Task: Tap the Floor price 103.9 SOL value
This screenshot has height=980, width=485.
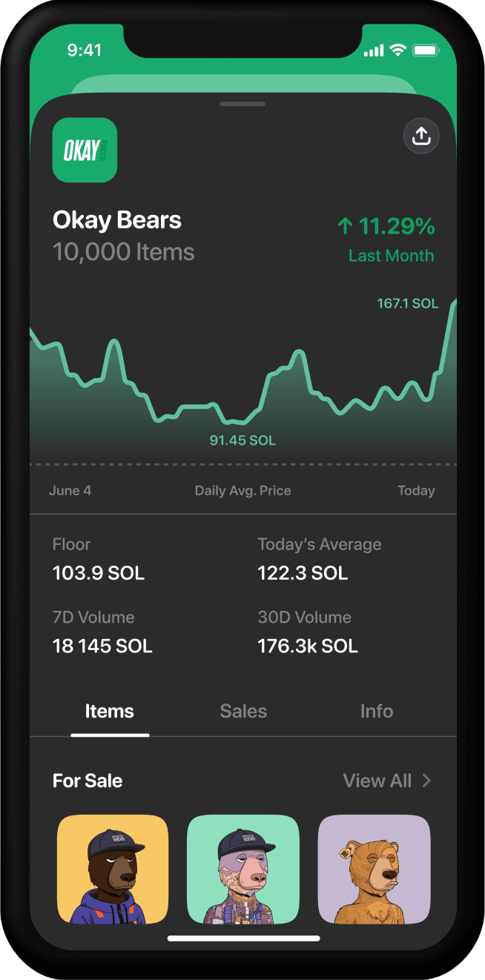Action: (99, 573)
